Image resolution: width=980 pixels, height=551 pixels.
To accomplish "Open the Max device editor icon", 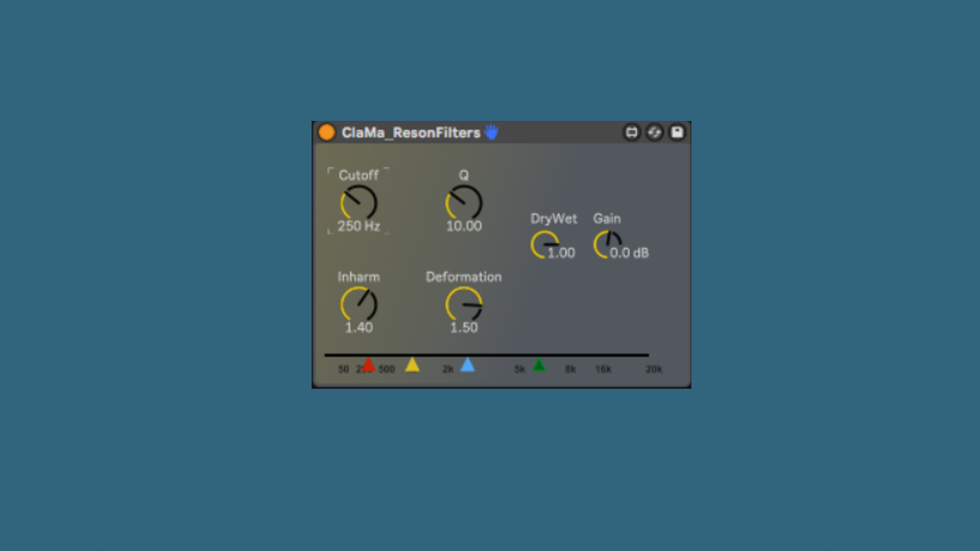I will pos(632,132).
